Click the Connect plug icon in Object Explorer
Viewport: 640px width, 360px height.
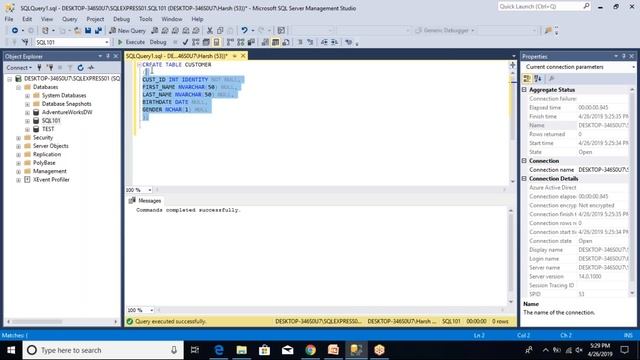coord(40,68)
